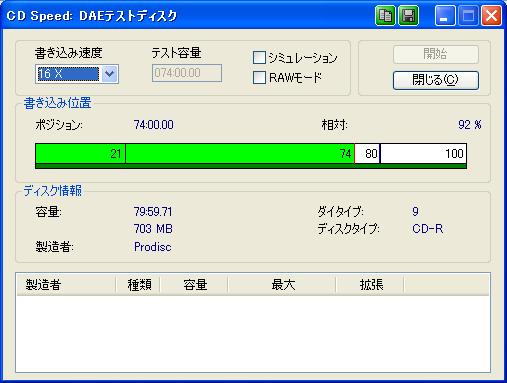Click the 703 MB value
This screenshot has height=383, width=507.
153,229
